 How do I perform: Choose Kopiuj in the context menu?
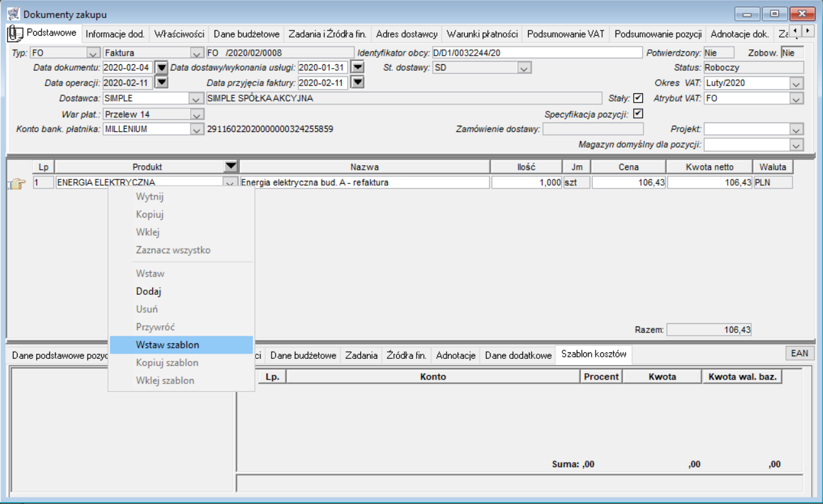[x=181, y=214]
